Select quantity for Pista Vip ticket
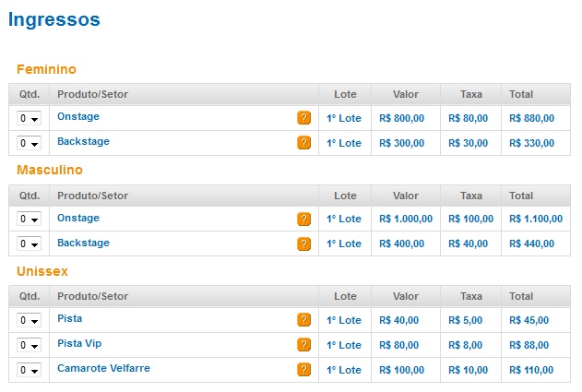Image resolution: width=582 pixels, height=392 pixels. coord(29,345)
